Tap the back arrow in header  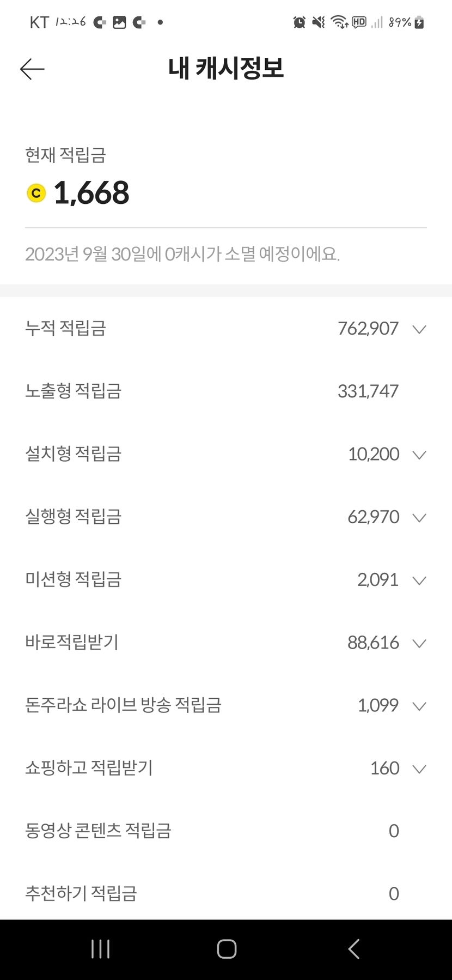(x=32, y=69)
